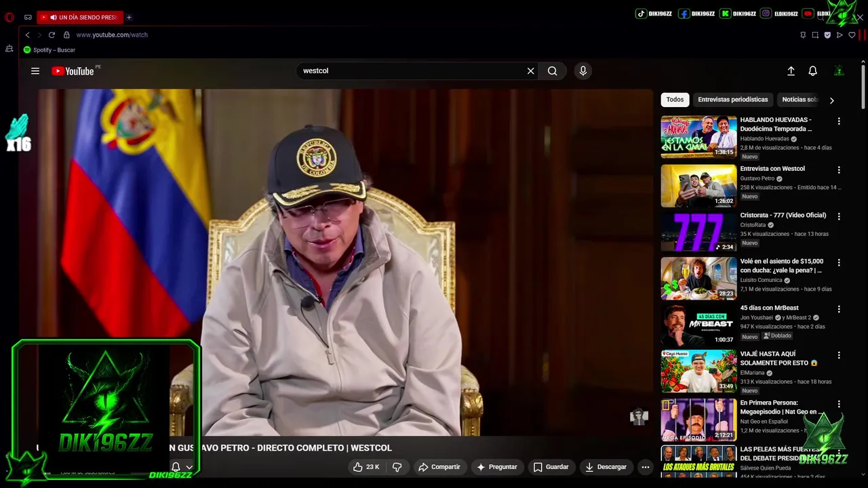This screenshot has width=868, height=488.
Task: Open options for En Primera Persona video
Action: pyautogui.click(x=839, y=404)
